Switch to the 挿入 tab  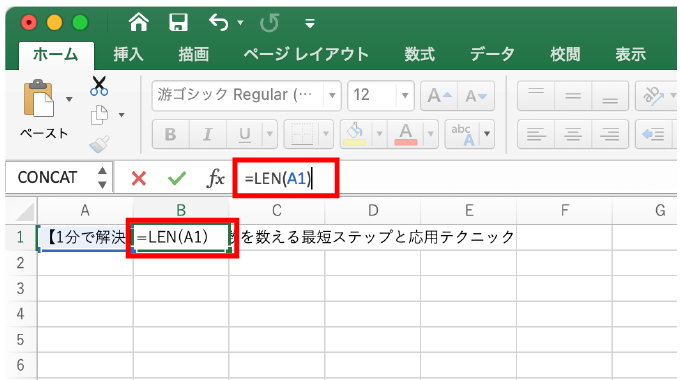pos(128,54)
